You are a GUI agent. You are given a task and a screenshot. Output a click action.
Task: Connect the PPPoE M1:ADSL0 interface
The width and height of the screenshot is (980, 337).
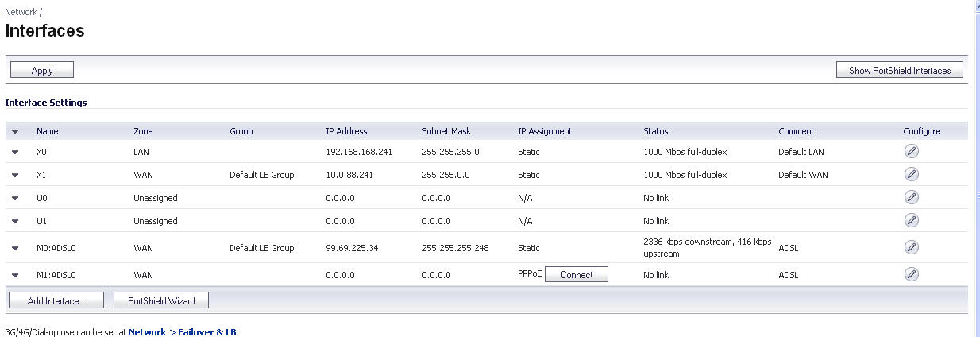tap(577, 274)
